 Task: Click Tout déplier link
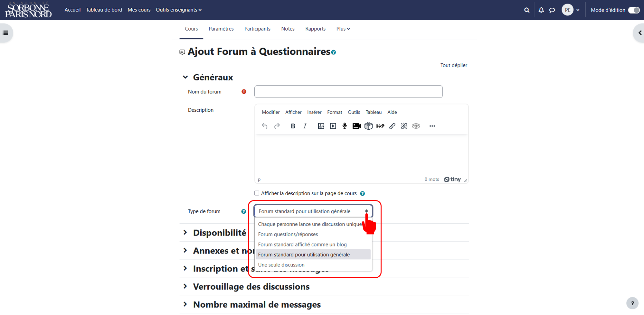pyautogui.click(x=454, y=65)
